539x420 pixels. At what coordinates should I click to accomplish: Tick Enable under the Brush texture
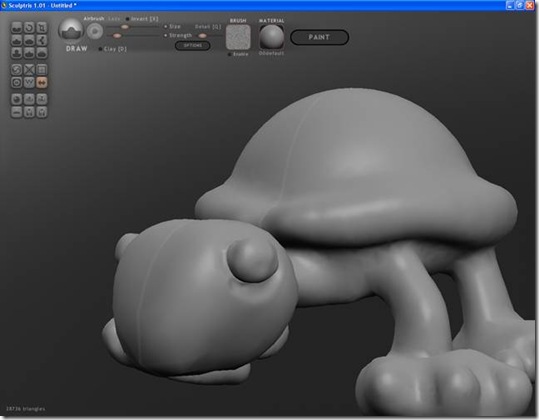pyautogui.click(x=238, y=54)
